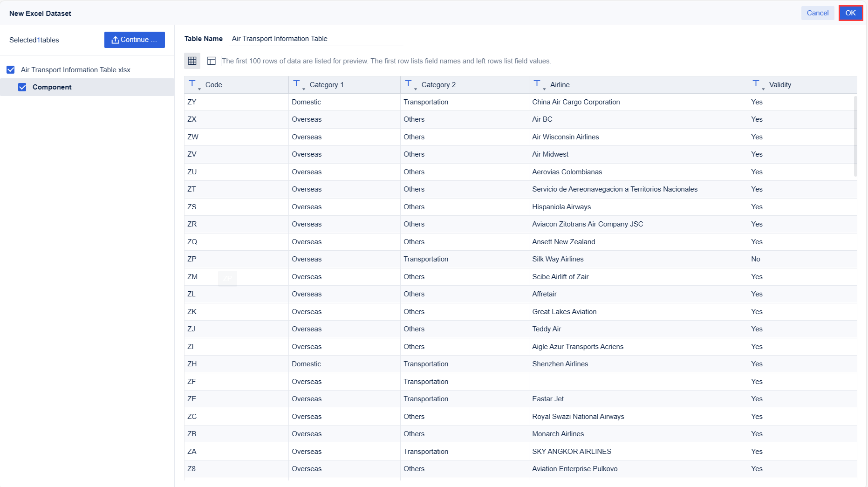Edit the Table Name input field
The width and height of the screenshot is (868, 487).
coord(317,39)
